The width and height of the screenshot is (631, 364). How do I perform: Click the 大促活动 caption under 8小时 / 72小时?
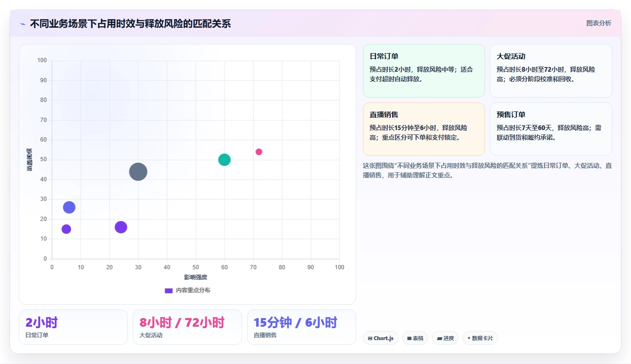pyautogui.click(x=151, y=335)
